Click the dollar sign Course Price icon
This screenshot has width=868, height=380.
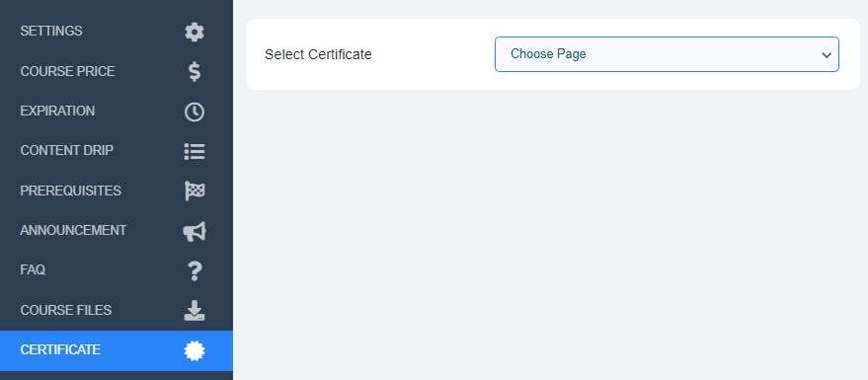195,72
